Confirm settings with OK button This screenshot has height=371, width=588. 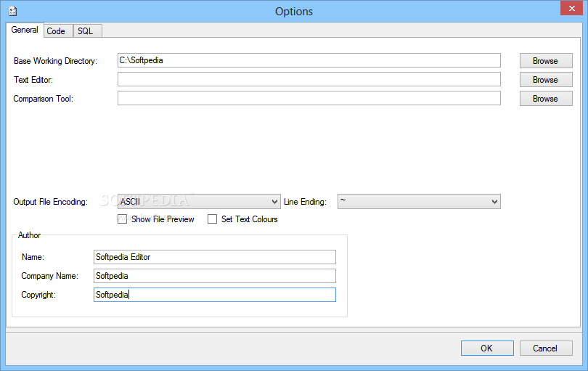(487, 348)
